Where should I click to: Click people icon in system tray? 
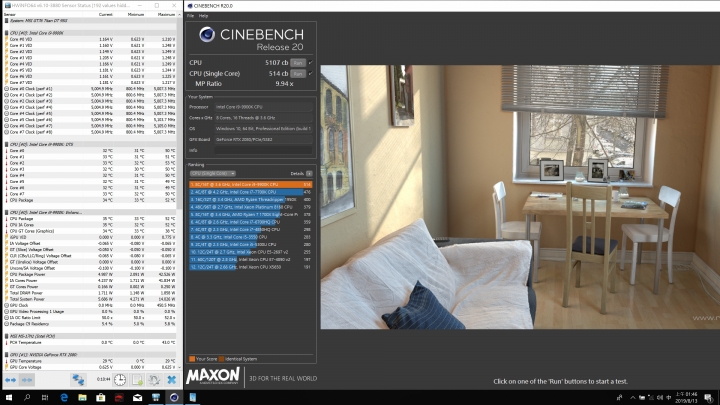pos(619,398)
